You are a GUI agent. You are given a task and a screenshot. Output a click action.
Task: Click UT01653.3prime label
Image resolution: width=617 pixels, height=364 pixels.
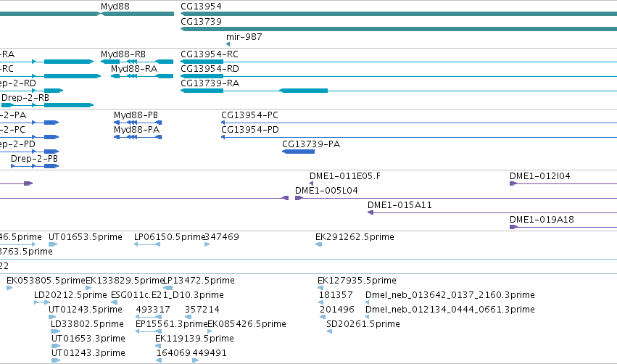pos(88,339)
